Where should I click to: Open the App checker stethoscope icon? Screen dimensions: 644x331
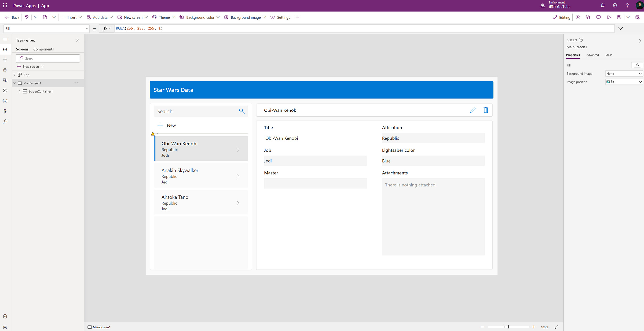[588, 17]
